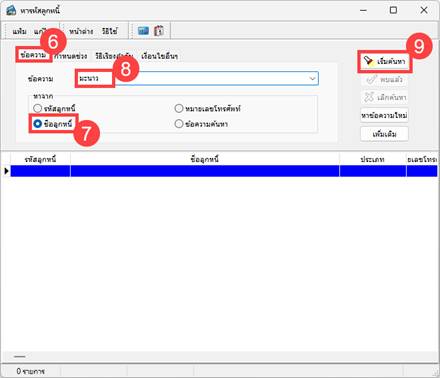Click the รหัสลูกหนี้ column header
This screenshot has width=440, height=378.
click(40, 159)
